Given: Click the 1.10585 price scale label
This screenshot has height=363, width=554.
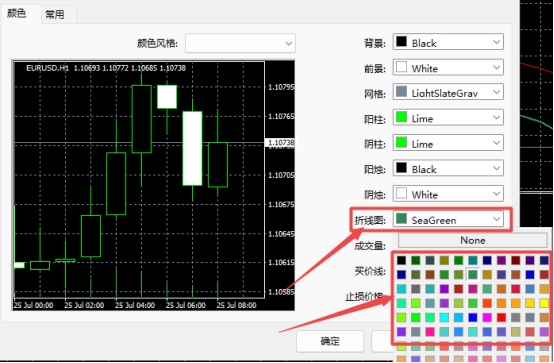Looking at the screenshot, I should [x=281, y=292].
